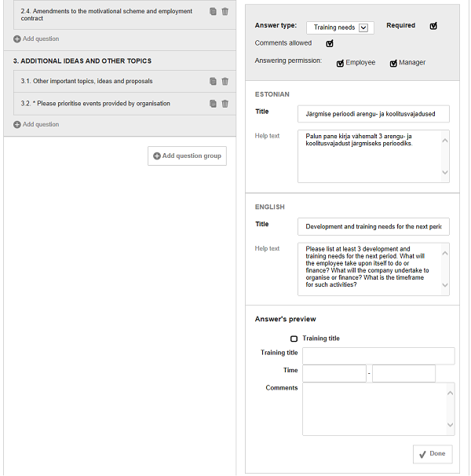471x476 pixels.
Task: Toggle Comments allowed checkbox
Action: [330, 43]
